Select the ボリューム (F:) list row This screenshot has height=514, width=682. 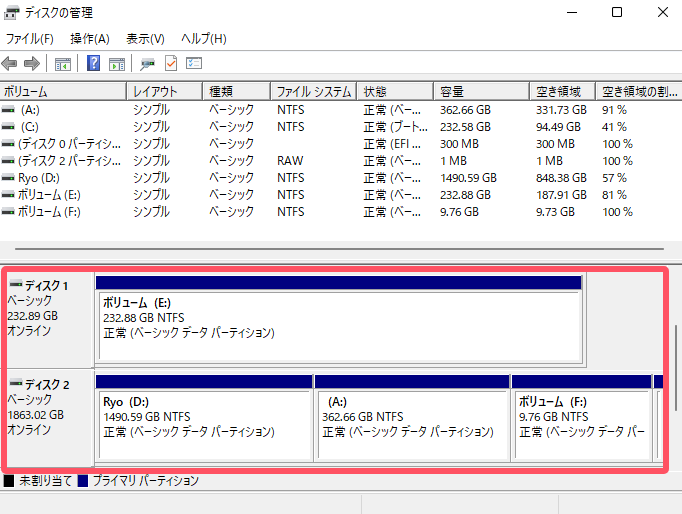[x=341, y=212]
